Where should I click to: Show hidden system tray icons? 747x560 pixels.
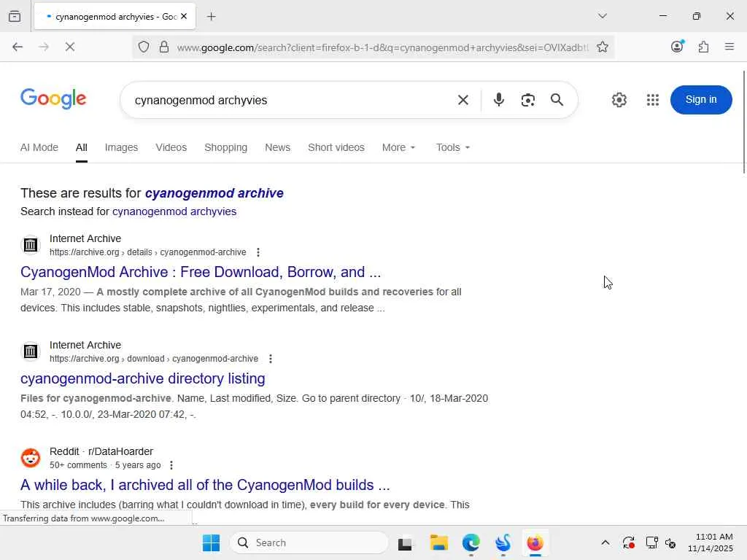click(x=605, y=542)
